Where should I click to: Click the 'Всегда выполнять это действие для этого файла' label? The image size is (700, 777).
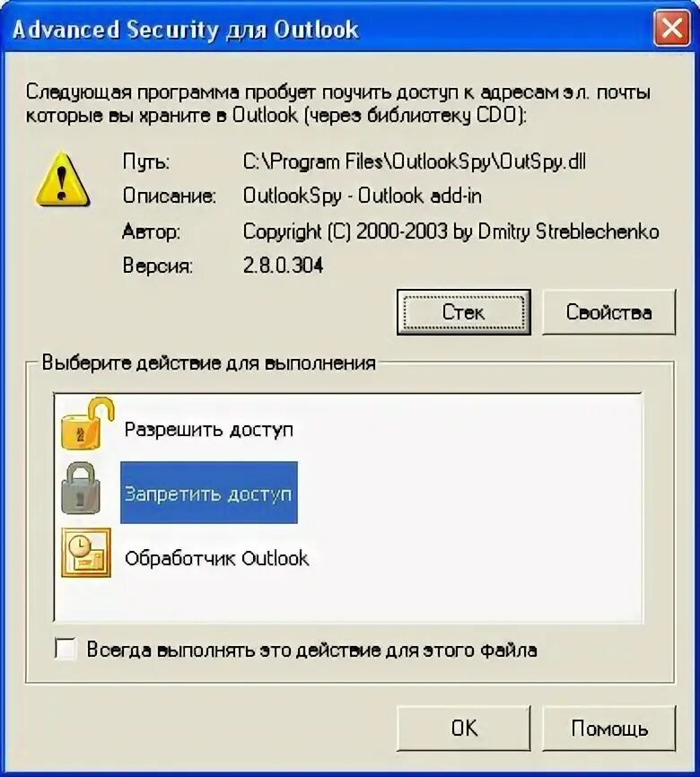(311, 650)
